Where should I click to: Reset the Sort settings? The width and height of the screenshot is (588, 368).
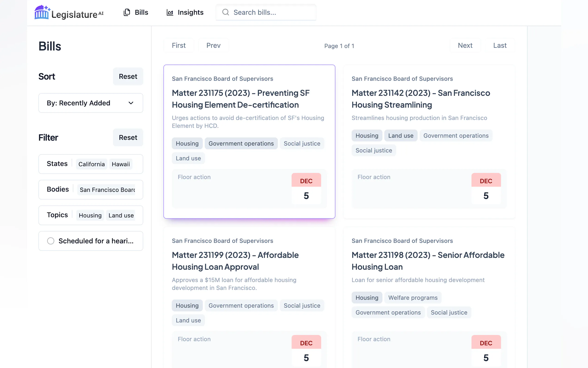[128, 76]
